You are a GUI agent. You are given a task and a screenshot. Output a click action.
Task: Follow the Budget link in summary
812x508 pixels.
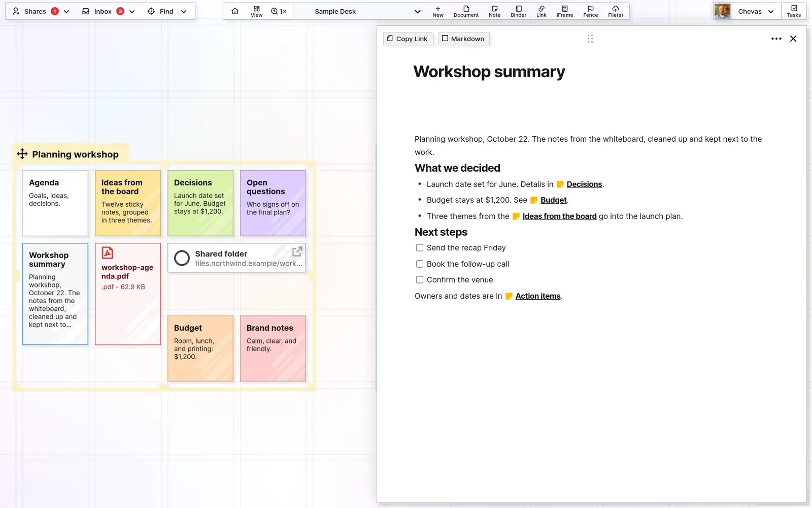(554, 200)
